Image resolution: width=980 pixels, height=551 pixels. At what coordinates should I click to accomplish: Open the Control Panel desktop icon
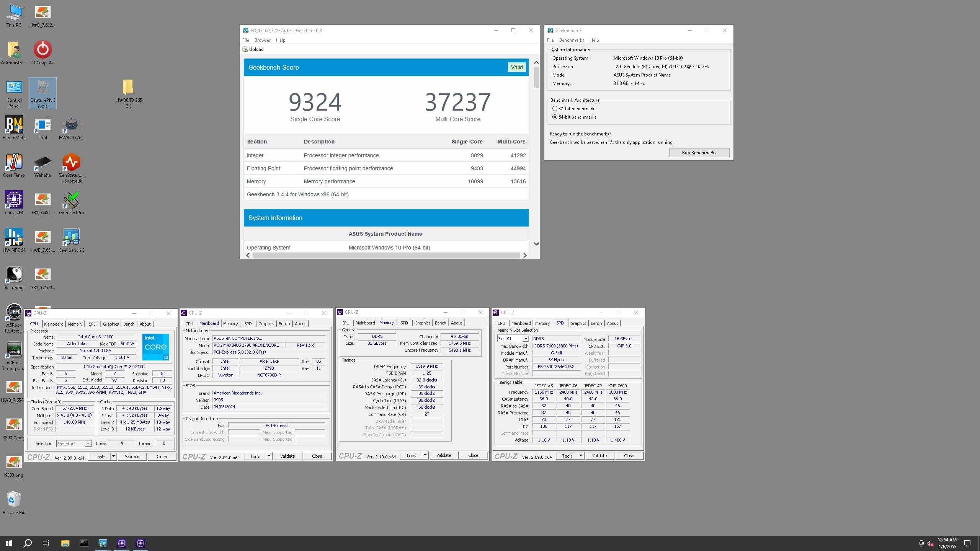click(x=14, y=94)
